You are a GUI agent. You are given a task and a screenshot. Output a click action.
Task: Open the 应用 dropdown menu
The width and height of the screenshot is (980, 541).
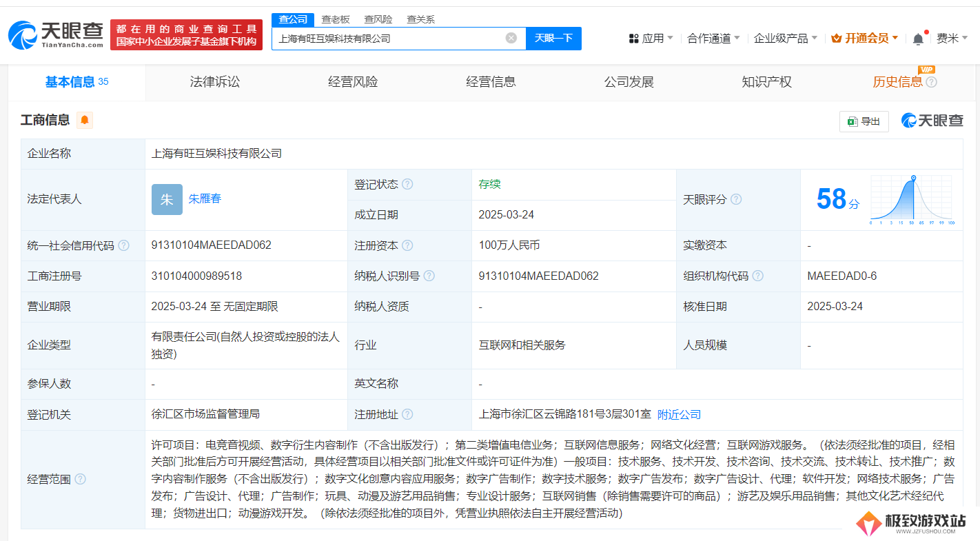pyautogui.click(x=651, y=38)
